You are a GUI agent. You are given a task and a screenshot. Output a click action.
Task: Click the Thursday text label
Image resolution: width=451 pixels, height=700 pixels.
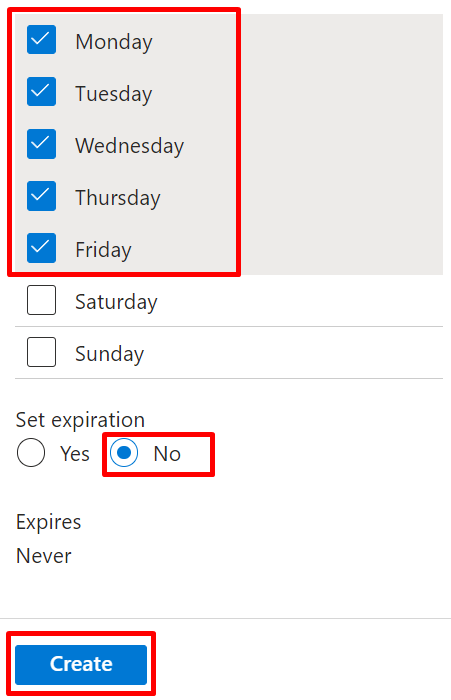tap(118, 198)
